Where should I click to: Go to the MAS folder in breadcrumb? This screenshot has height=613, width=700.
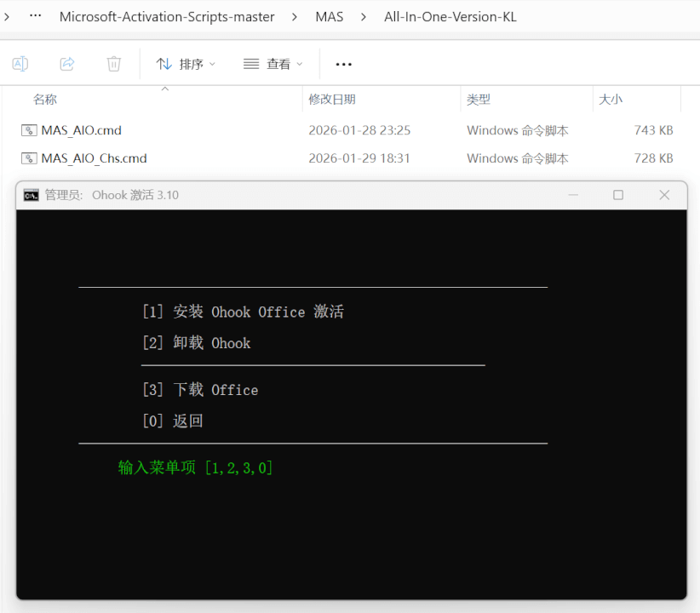329,17
